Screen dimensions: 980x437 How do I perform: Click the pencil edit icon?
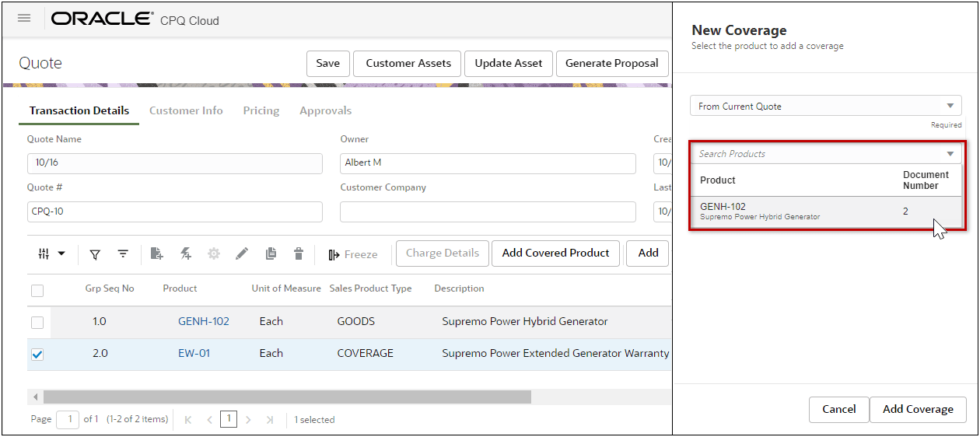click(x=242, y=253)
